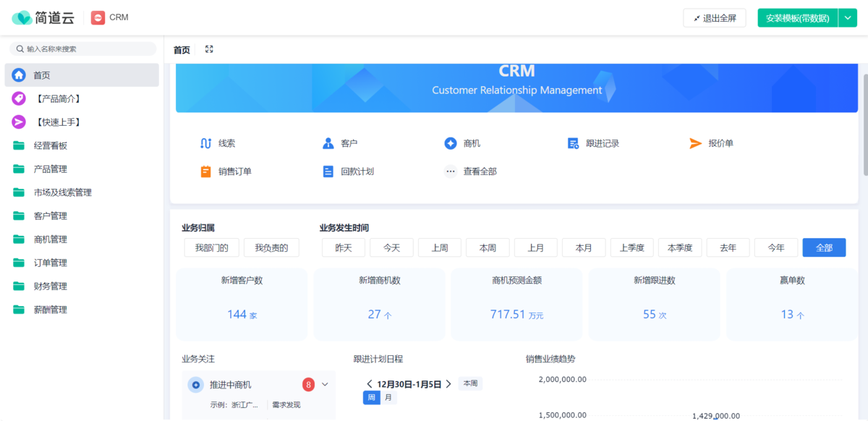Select the 去年 time filter
This screenshot has height=421, width=868.
pyautogui.click(x=728, y=247)
